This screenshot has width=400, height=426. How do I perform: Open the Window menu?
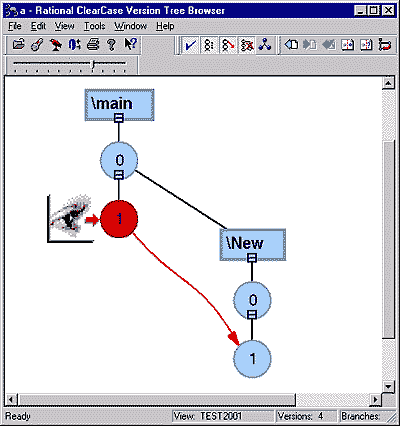[x=130, y=26]
